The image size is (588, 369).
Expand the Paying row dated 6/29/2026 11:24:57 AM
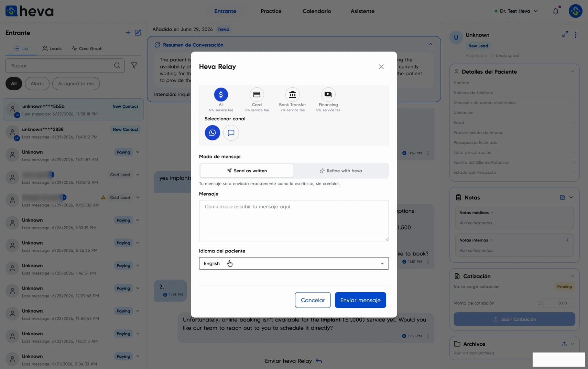click(x=138, y=152)
